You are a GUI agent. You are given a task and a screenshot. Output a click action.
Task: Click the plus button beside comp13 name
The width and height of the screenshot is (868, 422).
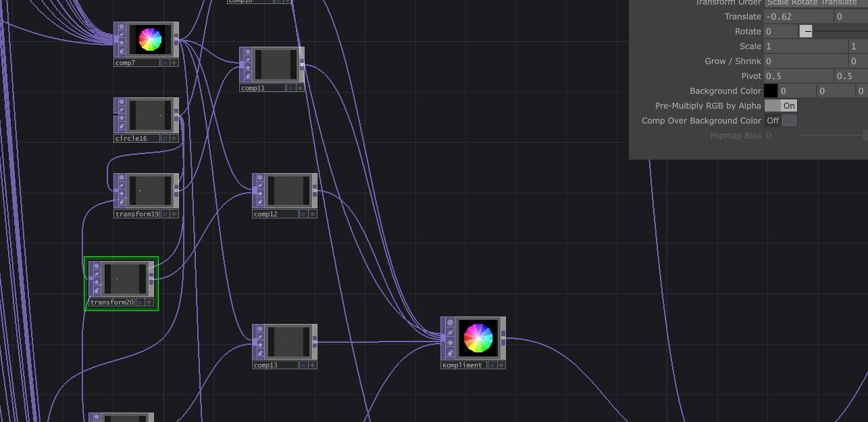click(312, 365)
